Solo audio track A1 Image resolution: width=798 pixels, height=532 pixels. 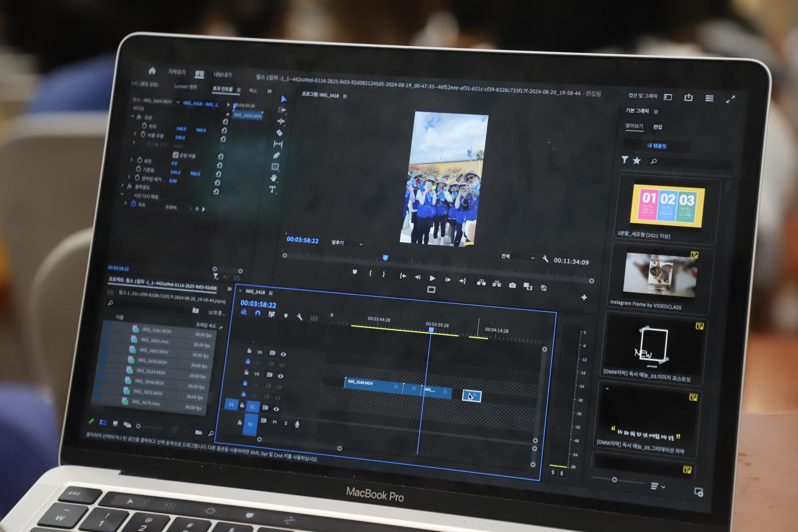coord(286,423)
